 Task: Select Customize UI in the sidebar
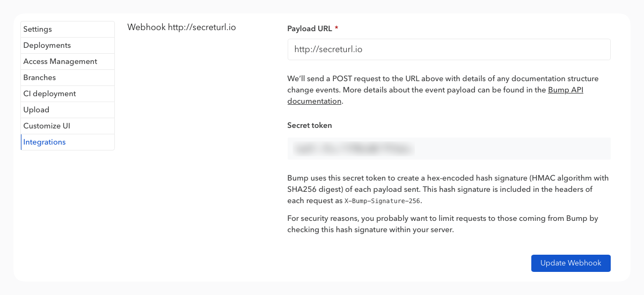coord(47,126)
